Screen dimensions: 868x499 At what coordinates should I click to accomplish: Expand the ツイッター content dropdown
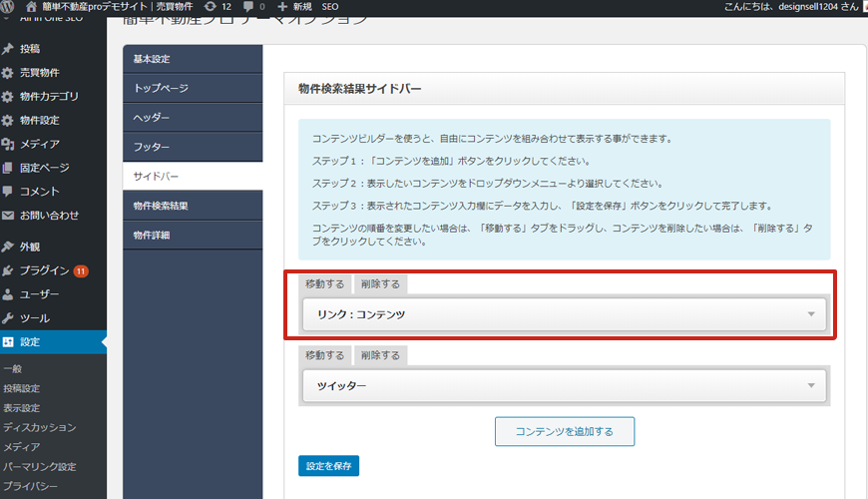coord(811,385)
